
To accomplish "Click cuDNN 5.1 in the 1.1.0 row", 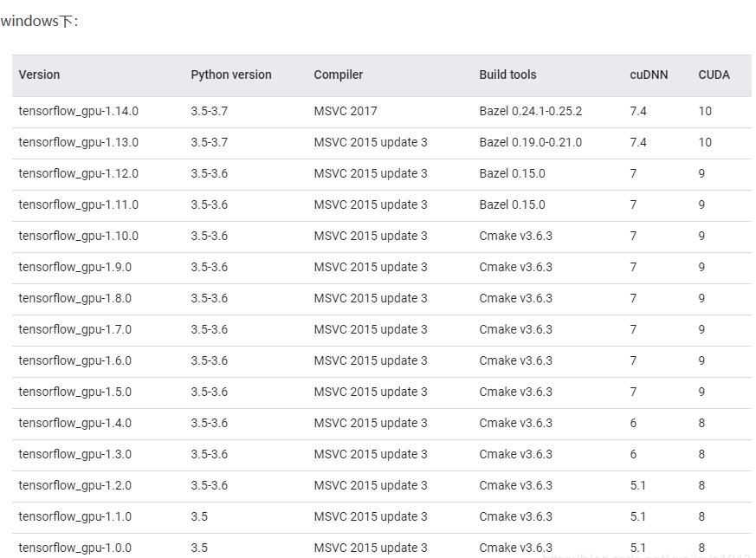I will click(638, 517).
